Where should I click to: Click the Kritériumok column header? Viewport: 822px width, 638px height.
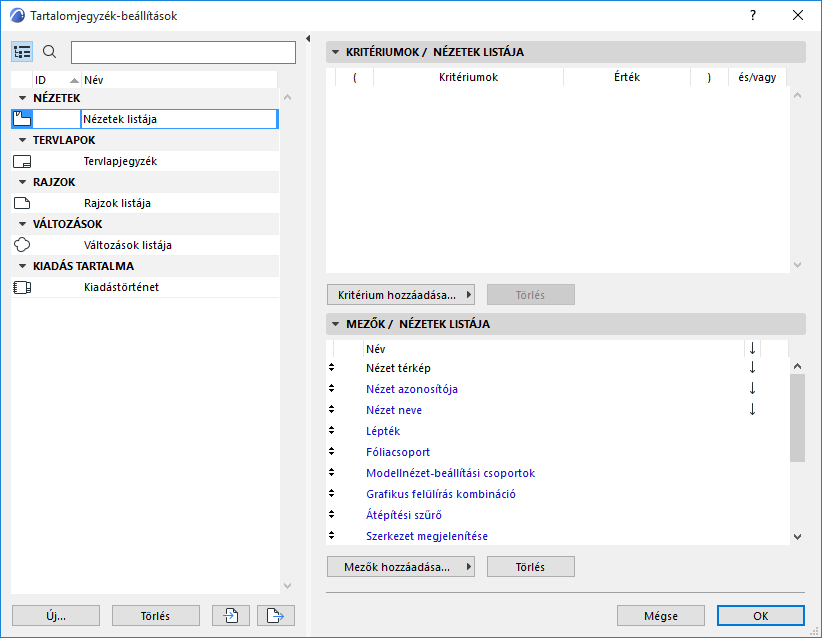pyautogui.click(x=469, y=77)
